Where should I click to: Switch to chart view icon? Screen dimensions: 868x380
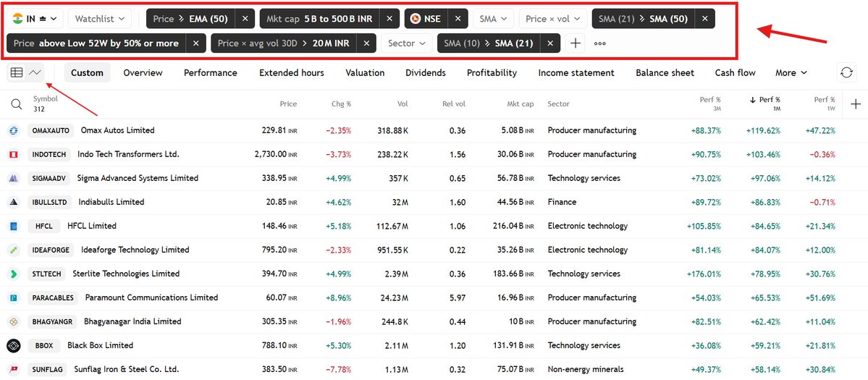[x=35, y=72]
